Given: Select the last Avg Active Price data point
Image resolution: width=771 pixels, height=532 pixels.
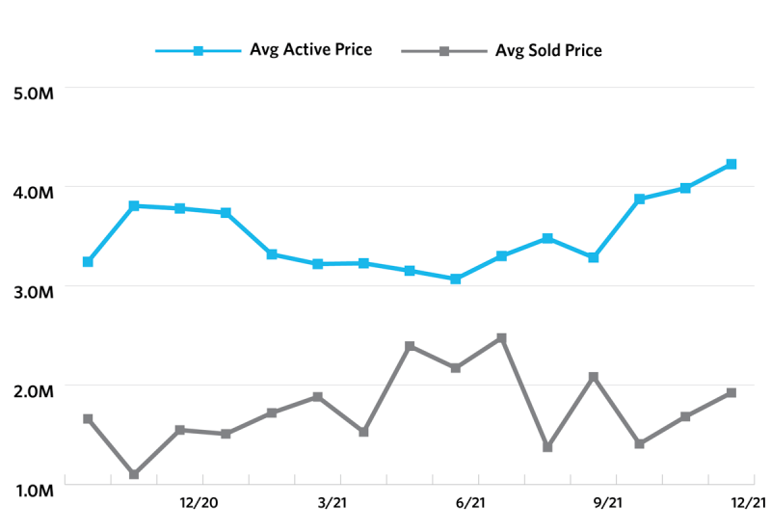Looking at the screenshot, I should pyautogui.click(x=731, y=165).
